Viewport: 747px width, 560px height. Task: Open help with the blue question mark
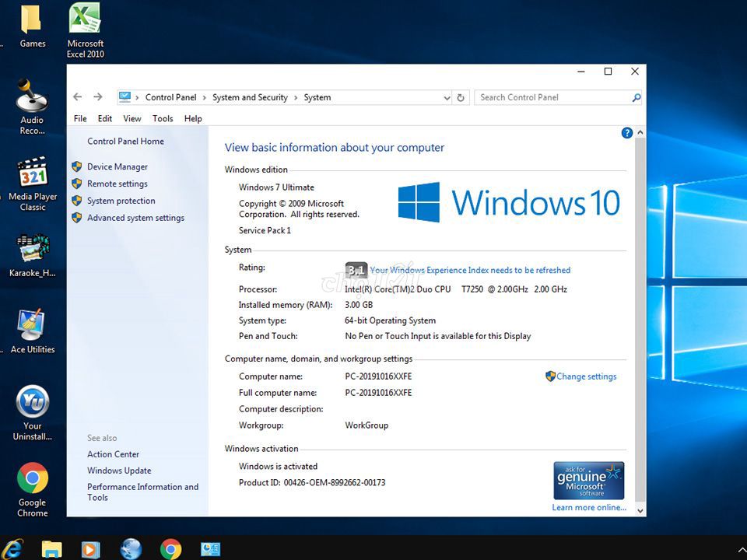(627, 133)
